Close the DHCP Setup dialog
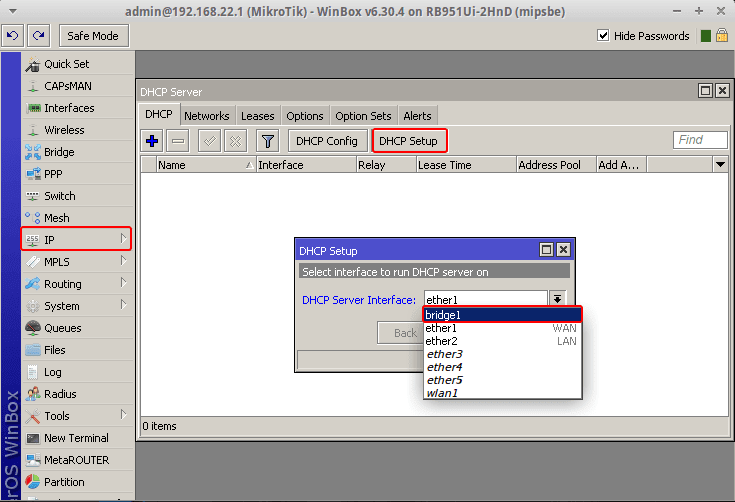Screen dimensions: 735x502 click(563, 250)
